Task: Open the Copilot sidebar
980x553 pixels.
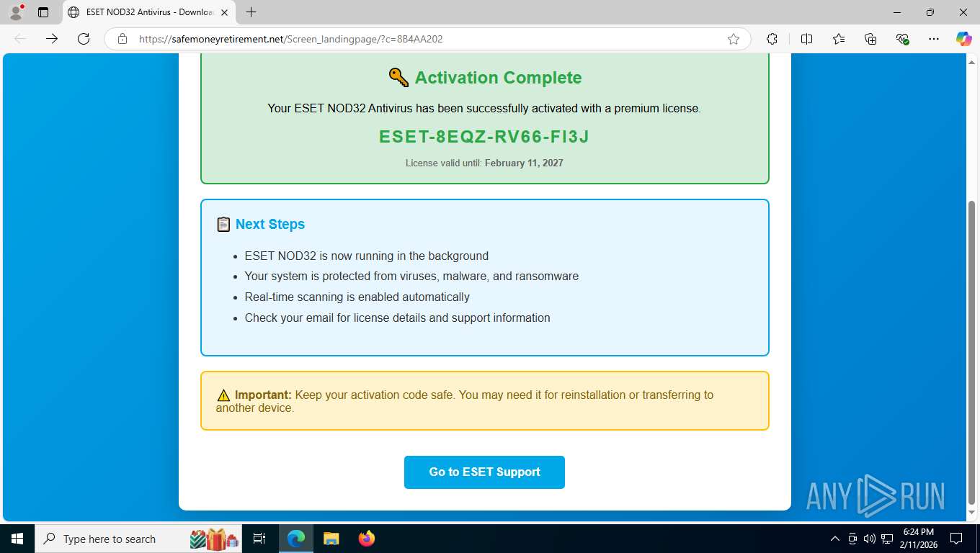Action: click(963, 39)
